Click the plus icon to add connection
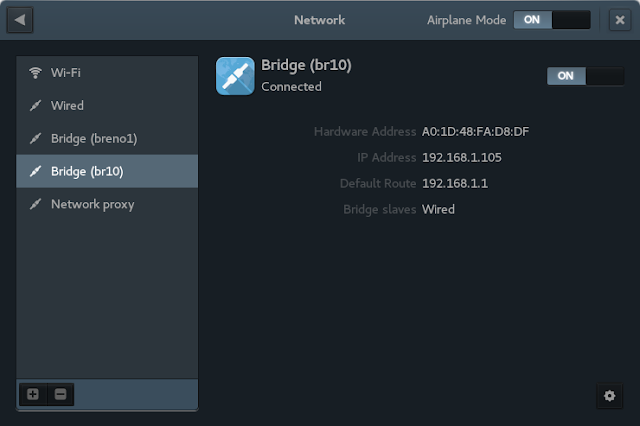This screenshot has height=426, width=640. (33, 394)
